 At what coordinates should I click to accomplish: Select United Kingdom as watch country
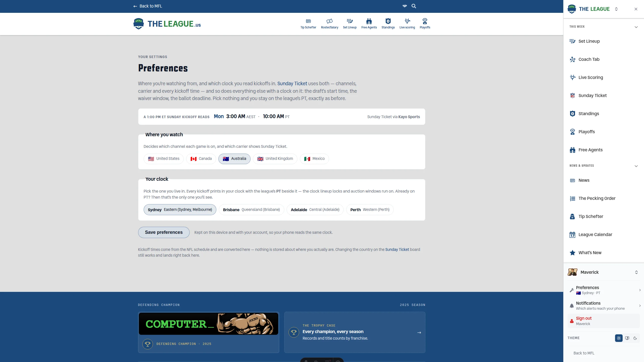tap(275, 159)
